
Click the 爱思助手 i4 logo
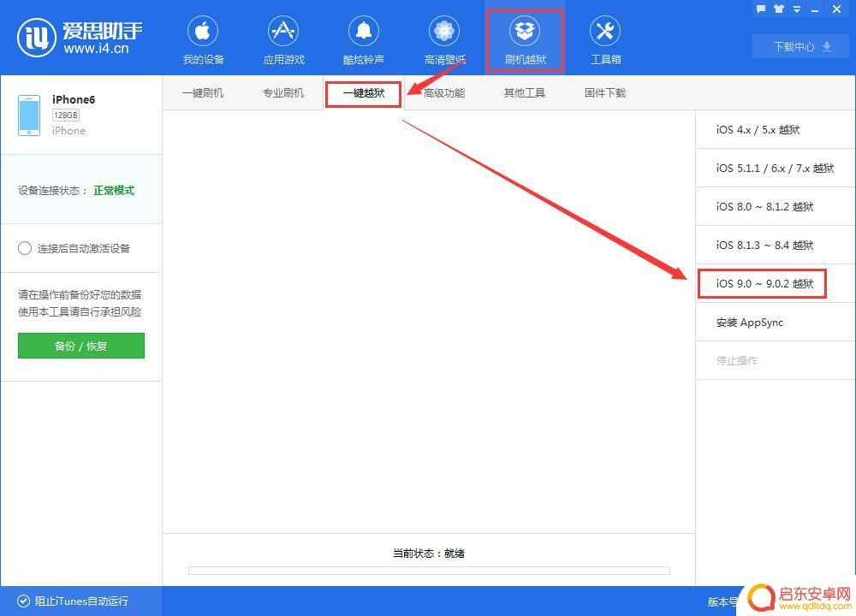pos(80,38)
